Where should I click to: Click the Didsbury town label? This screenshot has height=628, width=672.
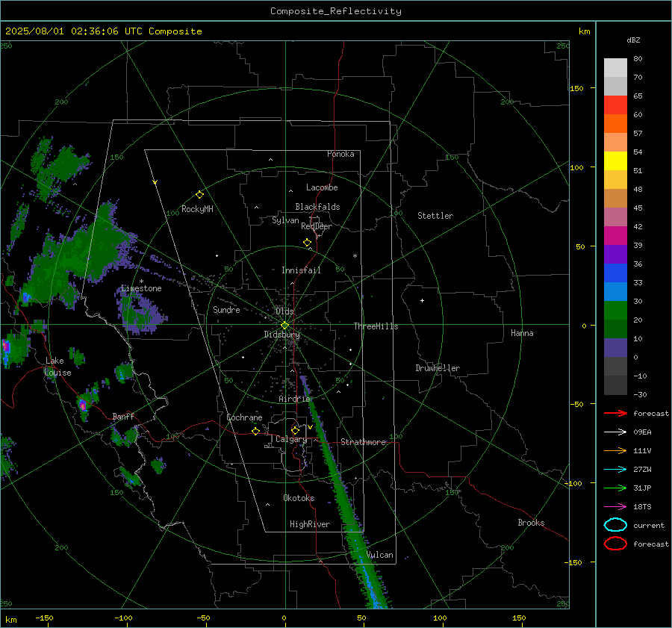click(x=281, y=335)
